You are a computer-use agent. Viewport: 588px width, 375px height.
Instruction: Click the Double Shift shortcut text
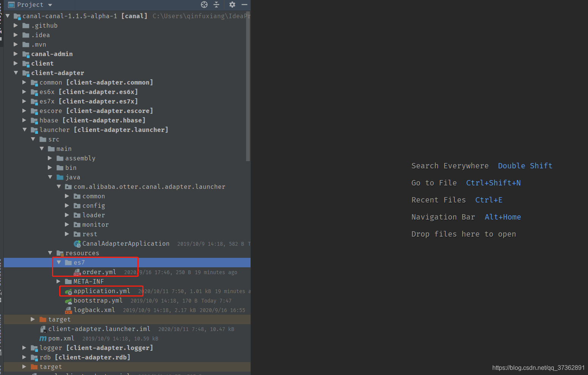click(525, 166)
